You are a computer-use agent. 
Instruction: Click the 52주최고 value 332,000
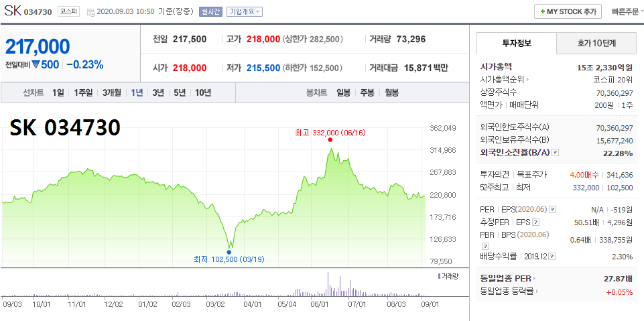pyautogui.click(x=586, y=188)
